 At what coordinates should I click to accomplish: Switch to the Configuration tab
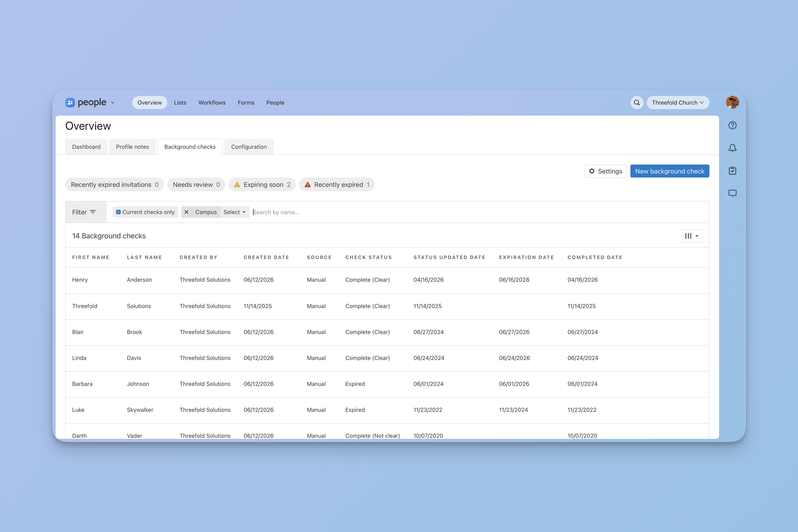pos(249,146)
